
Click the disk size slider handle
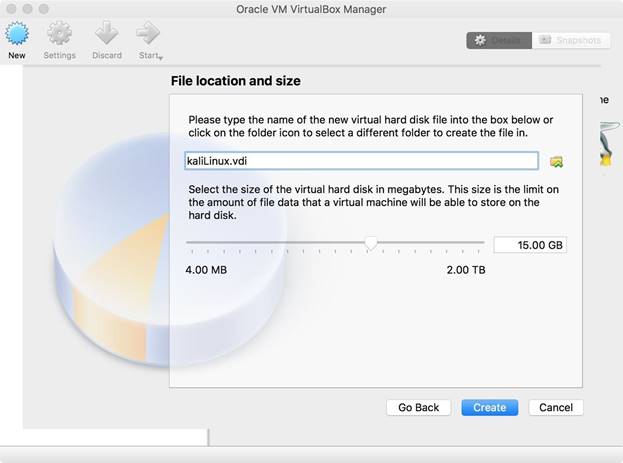point(371,243)
